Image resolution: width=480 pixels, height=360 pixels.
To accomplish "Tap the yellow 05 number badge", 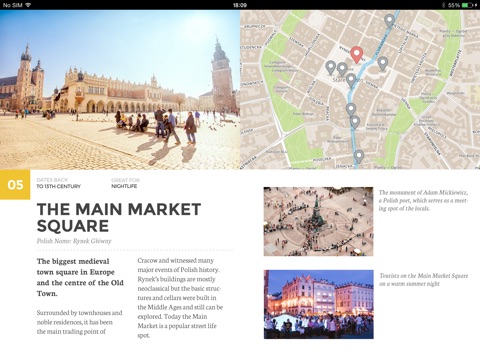I will (x=15, y=185).
